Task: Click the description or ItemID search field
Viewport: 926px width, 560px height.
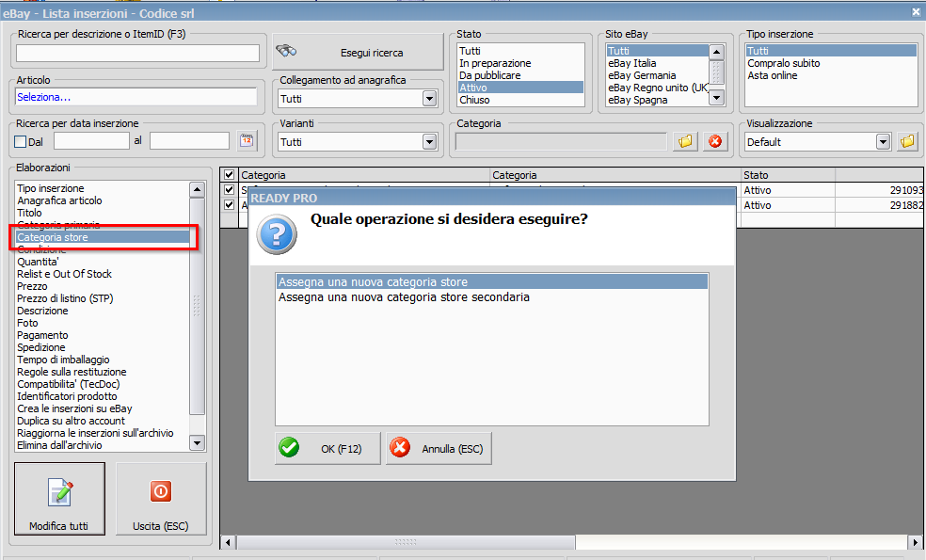Action: click(137, 53)
